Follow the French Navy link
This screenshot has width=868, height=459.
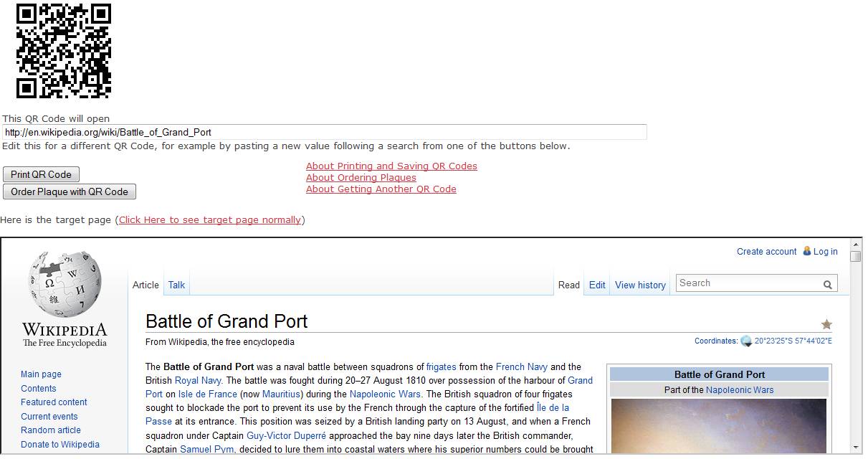522,366
